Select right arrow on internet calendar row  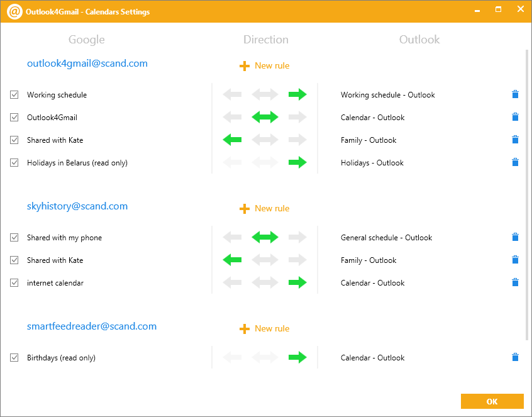297,282
